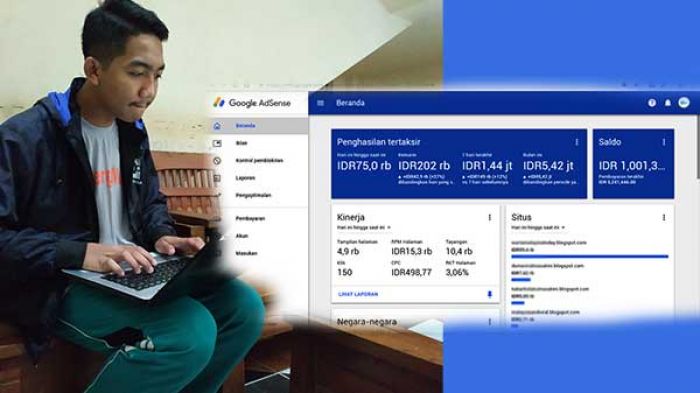700x393 pixels.
Task: Pin the Kinerja card using pin icon
Action: tap(490, 294)
